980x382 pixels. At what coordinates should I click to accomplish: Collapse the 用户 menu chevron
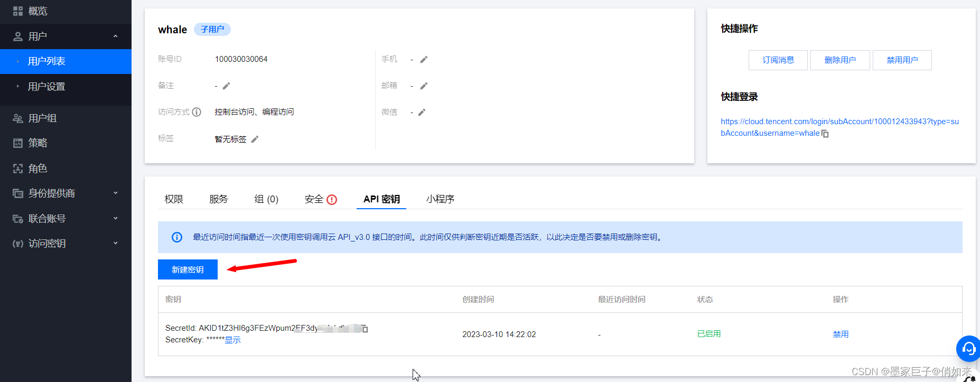[115, 36]
